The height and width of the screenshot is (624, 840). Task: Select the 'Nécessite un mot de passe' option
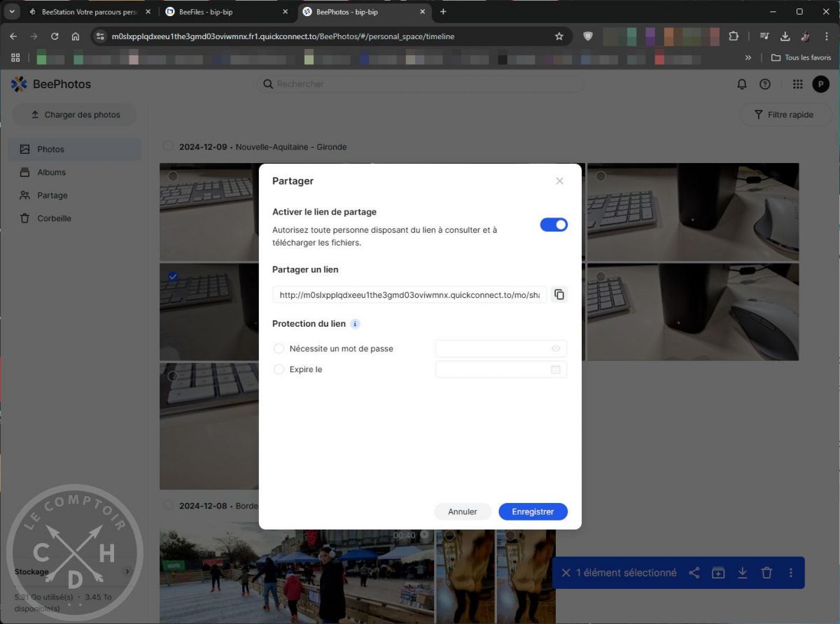pyautogui.click(x=279, y=348)
